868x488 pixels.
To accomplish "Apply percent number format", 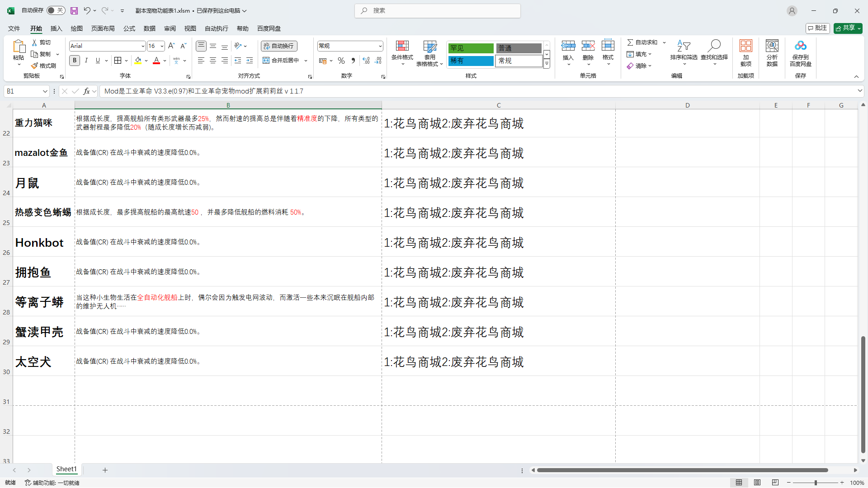I will [341, 60].
